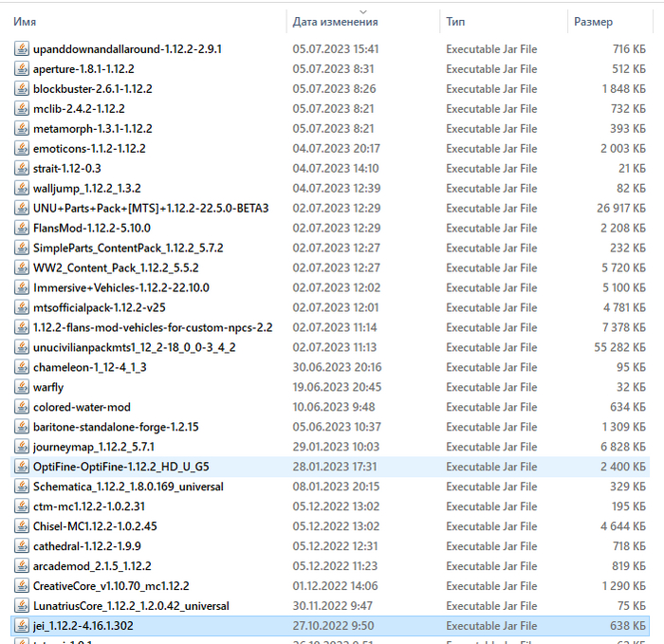This screenshot has width=664, height=644.
Task: Select file name chameleon-1_12-4_1_3
Action: tap(90, 367)
